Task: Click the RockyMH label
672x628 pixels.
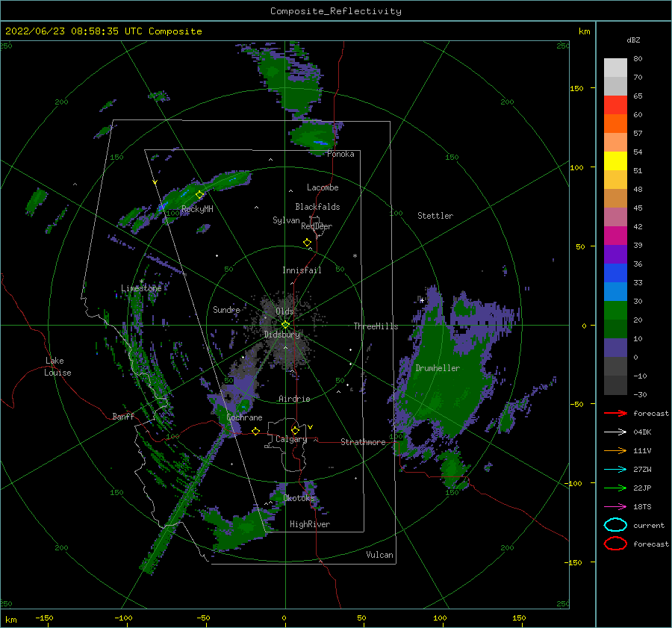Action: tap(197, 209)
